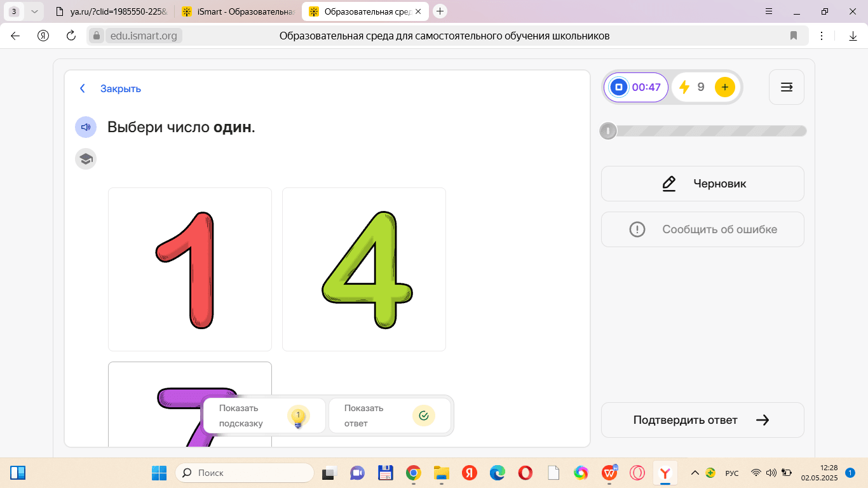Bookmark this page in the address bar
The height and width of the screenshot is (488, 868).
[794, 36]
